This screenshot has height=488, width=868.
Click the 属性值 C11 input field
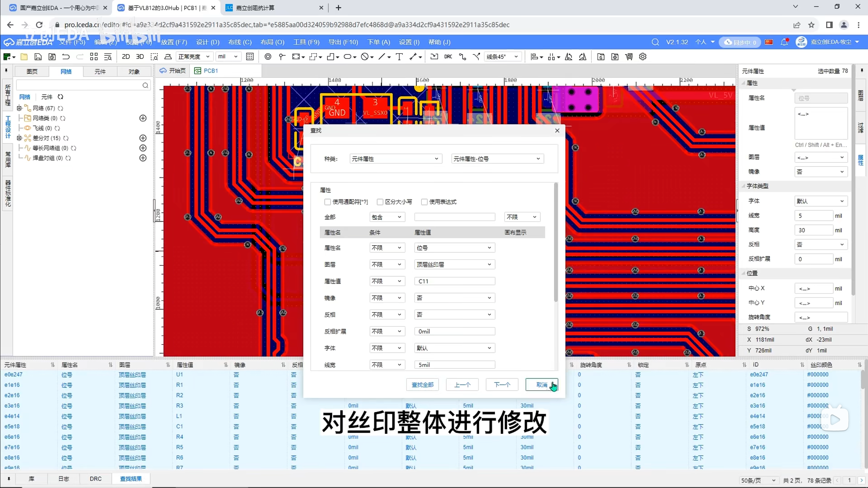pos(454,281)
